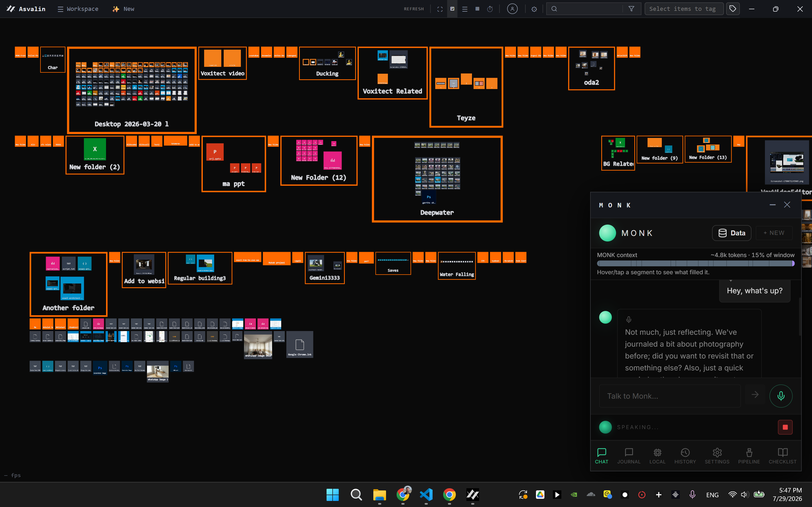The image size is (812, 507).
Task: Open the Workspace menu
Action: (78, 9)
